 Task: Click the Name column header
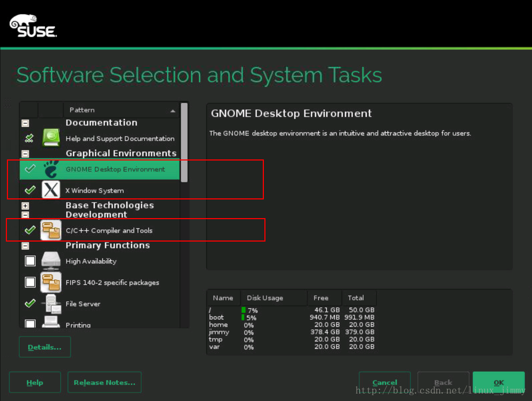223,298
